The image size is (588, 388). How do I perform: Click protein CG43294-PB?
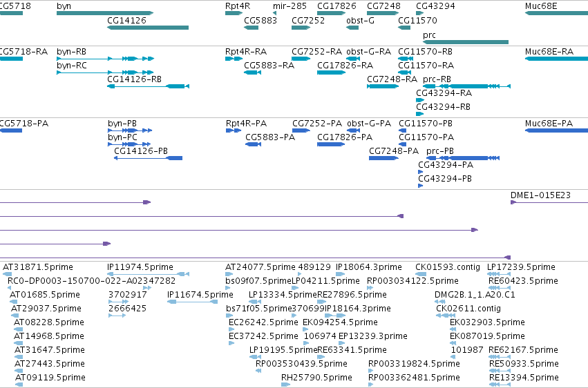click(x=420, y=186)
